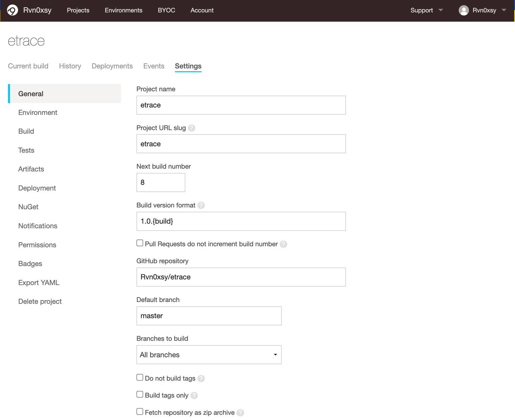Toggle Fetch repository as zip archive checkbox
This screenshot has width=515, height=420.
(140, 412)
